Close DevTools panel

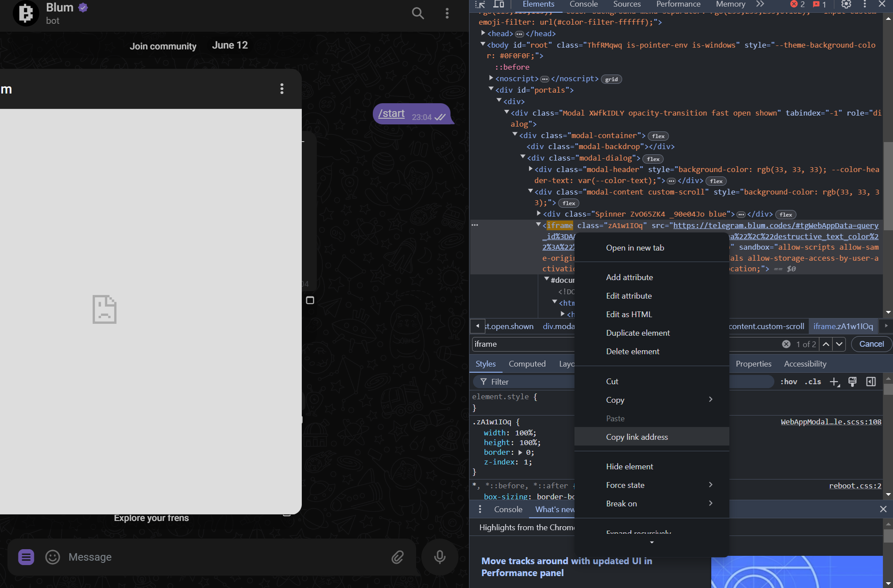(x=882, y=4)
